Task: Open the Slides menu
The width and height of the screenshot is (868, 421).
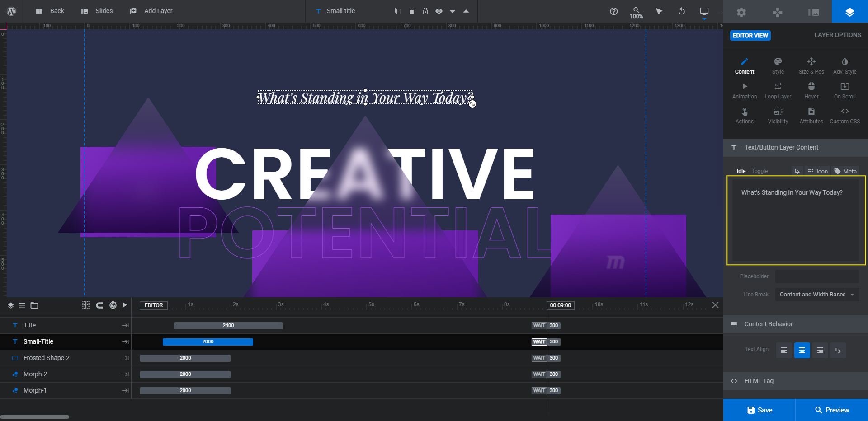Action: (x=97, y=11)
